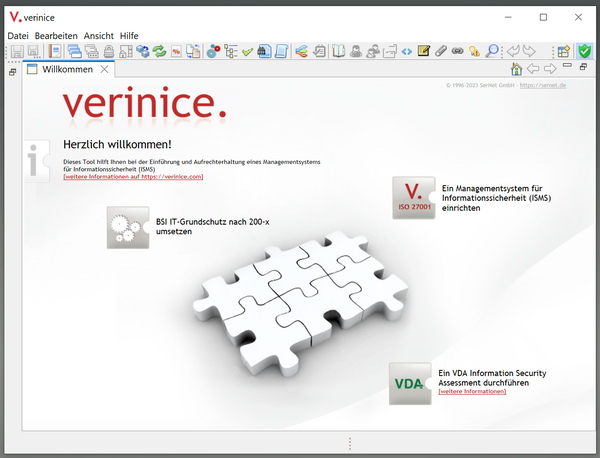This screenshot has width=600, height=458.
Task: Click the open book catalog icon
Action: [338, 51]
